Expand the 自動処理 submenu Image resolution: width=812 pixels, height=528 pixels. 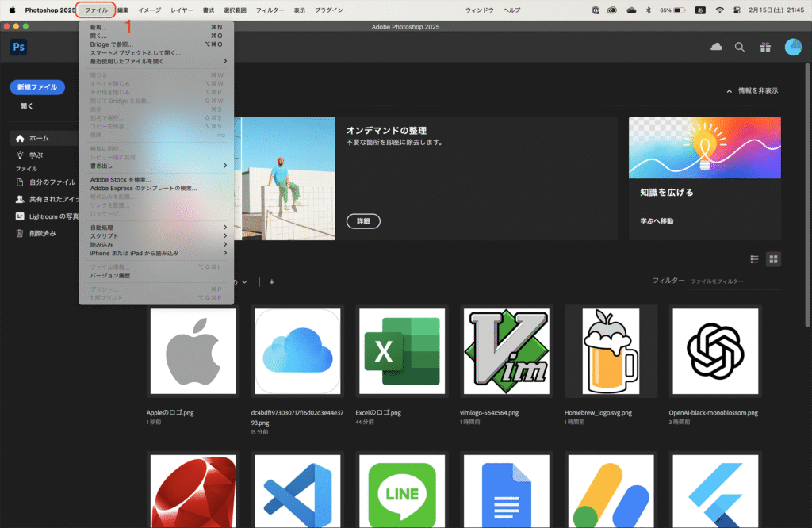pyautogui.click(x=156, y=228)
